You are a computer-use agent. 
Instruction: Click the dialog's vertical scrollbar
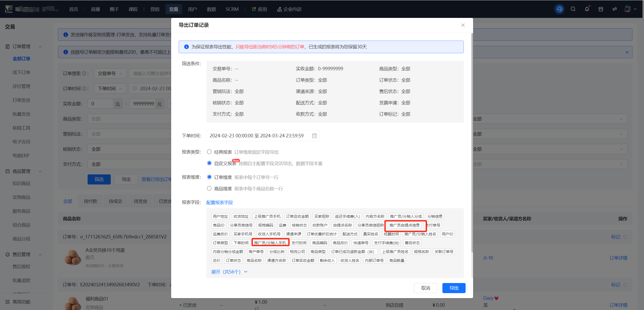[x=472, y=141]
